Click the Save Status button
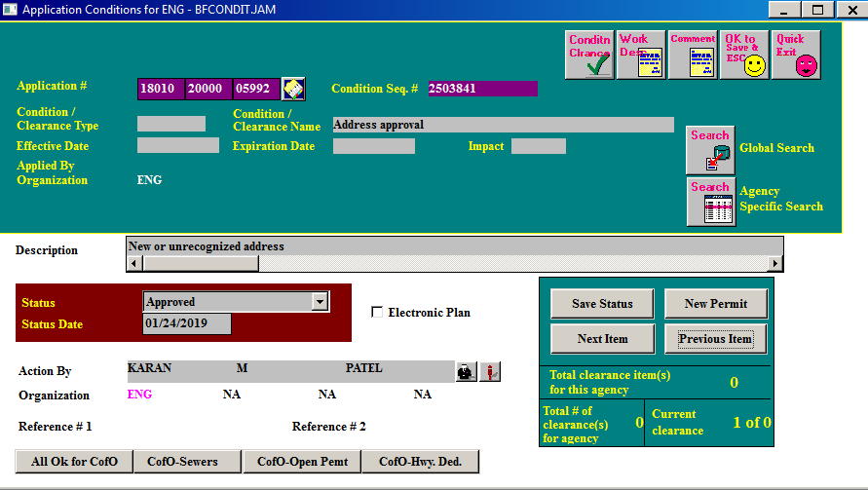 pos(602,304)
